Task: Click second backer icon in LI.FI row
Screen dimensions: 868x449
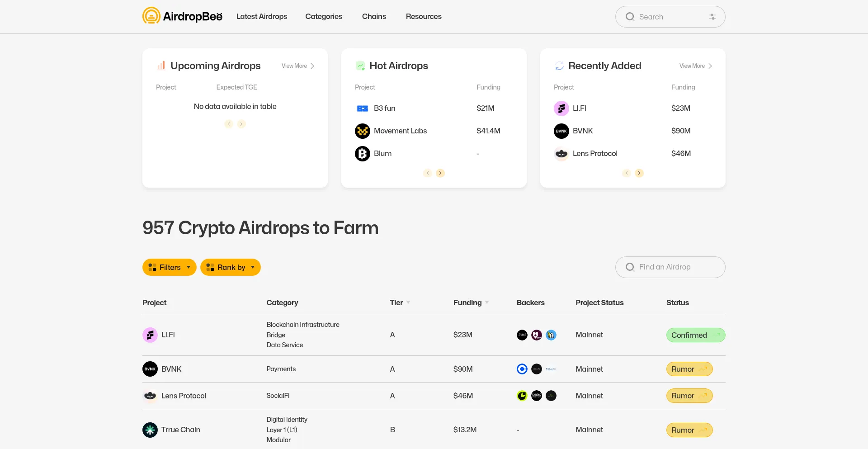Action: tap(537, 335)
